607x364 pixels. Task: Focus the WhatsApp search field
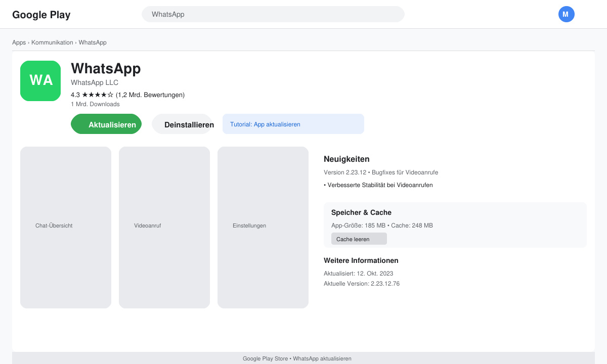(273, 14)
